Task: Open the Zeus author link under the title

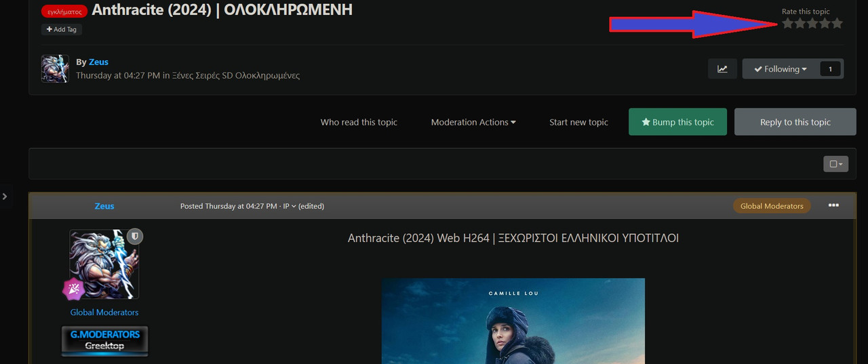Action: 98,62
